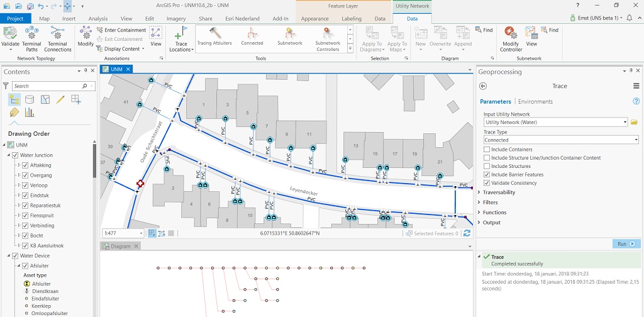Screen dimensions: 644x317
Task: Toggle Water Device layer visibility
Action: (16, 256)
